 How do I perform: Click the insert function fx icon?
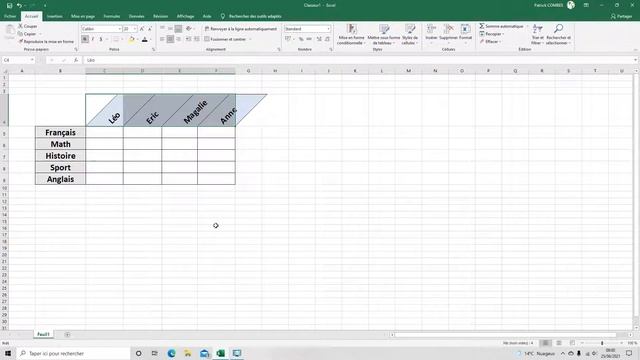[x=76, y=60]
